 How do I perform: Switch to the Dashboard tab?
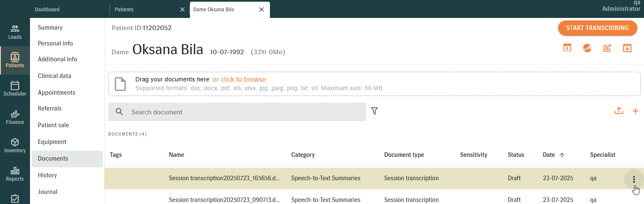click(x=47, y=9)
